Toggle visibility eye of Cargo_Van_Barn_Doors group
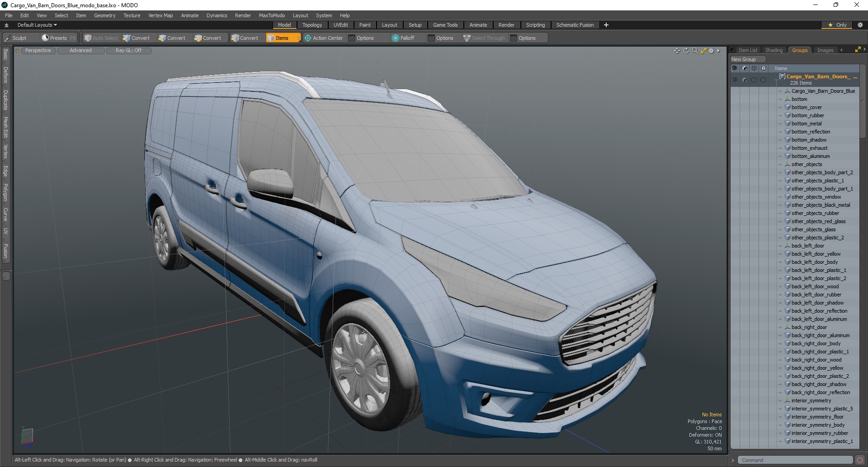The image size is (868, 467). [x=735, y=80]
